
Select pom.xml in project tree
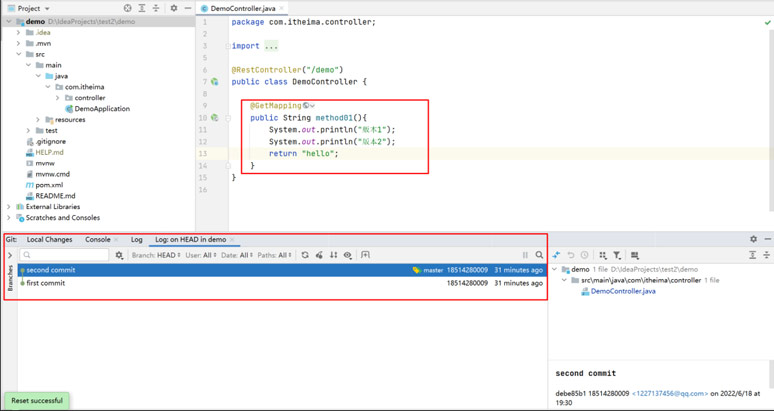(49, 185)
